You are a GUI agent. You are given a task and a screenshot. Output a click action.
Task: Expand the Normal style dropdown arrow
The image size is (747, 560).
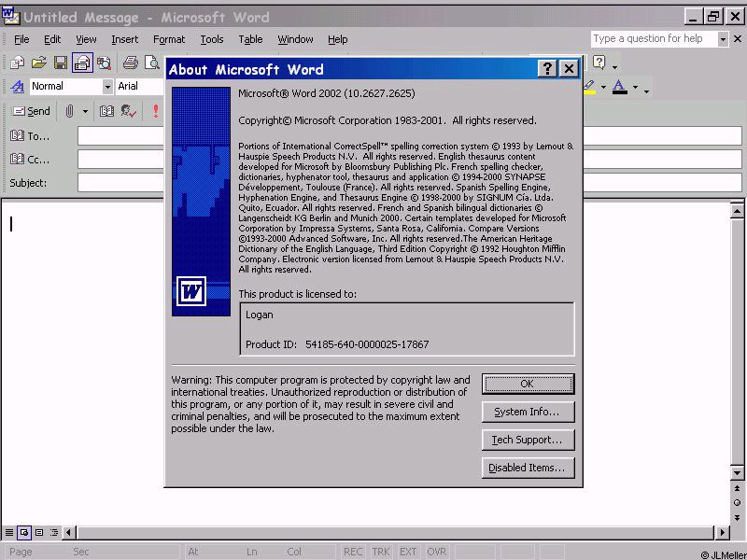point(107,86)
